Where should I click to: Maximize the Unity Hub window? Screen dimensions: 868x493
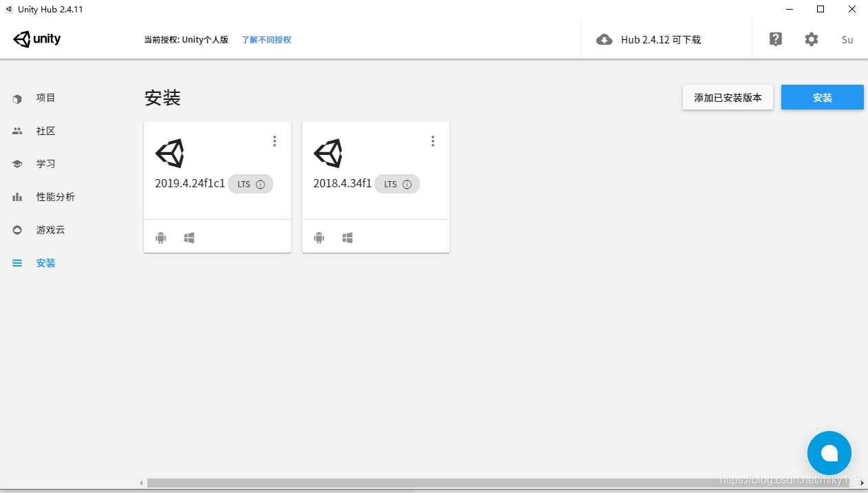pos(821,9)
